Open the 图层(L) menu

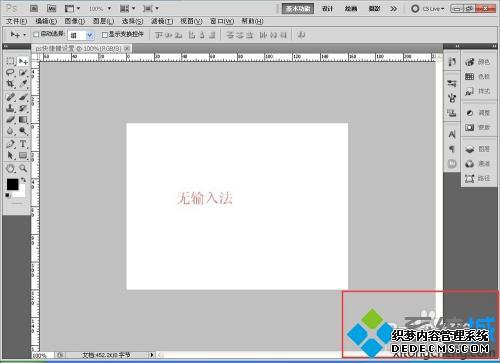coord(103,21)
